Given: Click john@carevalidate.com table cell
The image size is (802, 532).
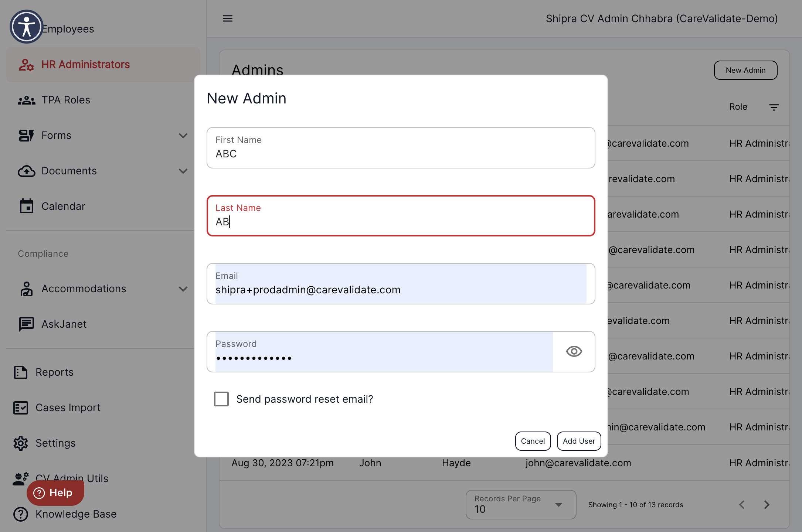Looking at the screenshot, I should [578, 463].
